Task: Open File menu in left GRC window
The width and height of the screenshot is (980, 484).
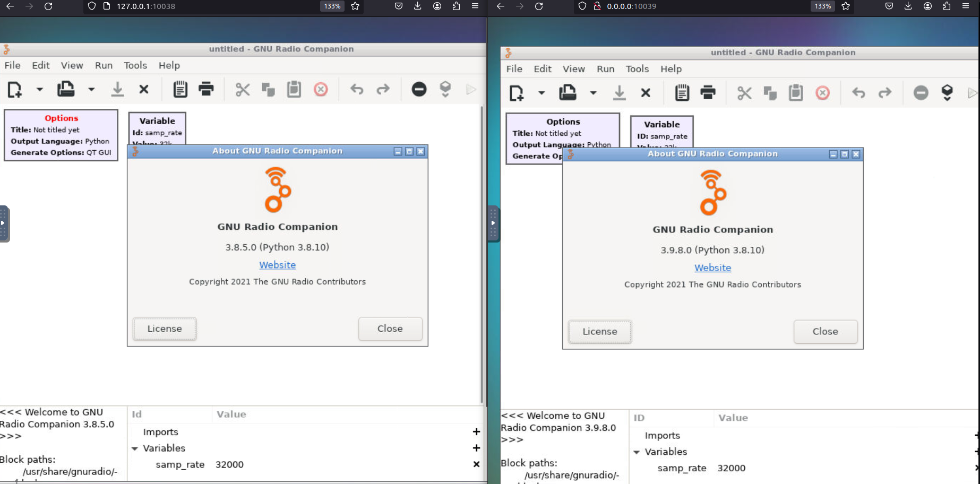Action: 12,65
